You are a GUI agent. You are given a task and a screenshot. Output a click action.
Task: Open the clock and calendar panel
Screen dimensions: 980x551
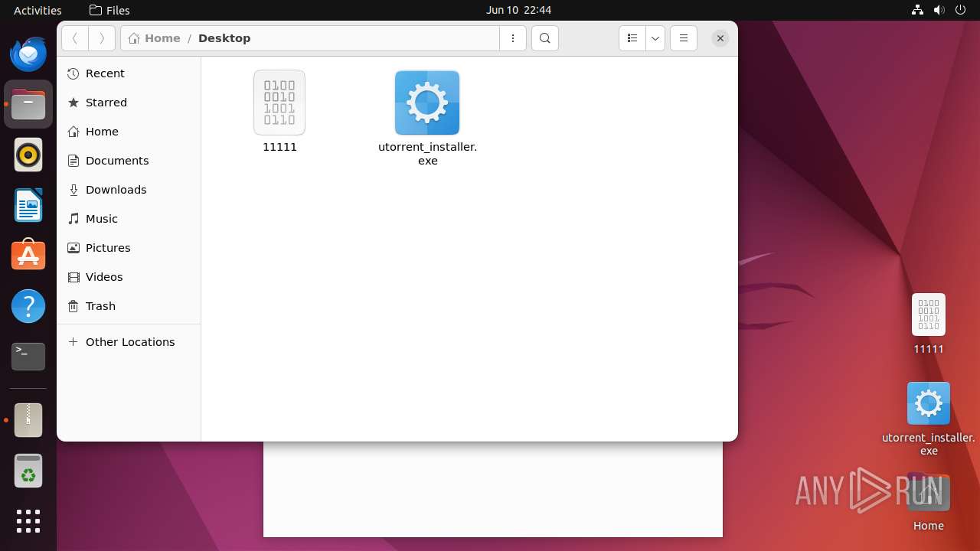[x=518, y=10]
